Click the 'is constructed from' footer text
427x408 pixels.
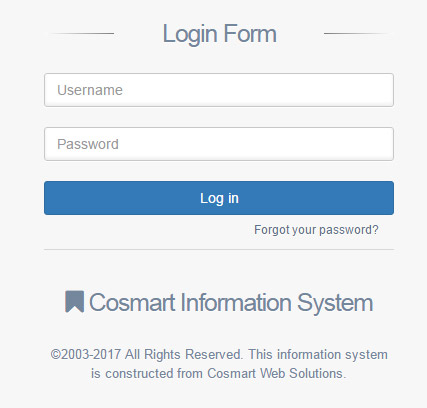[147, 373]
